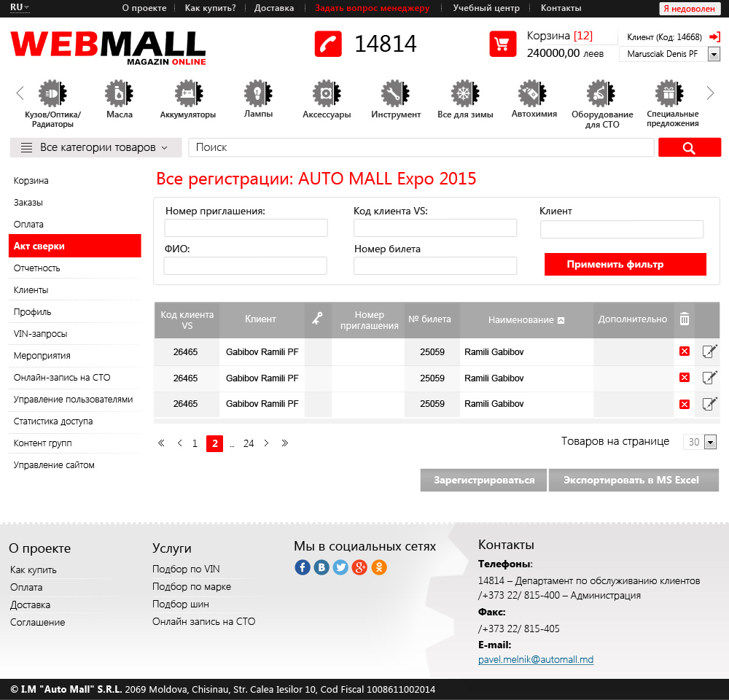Edit the first Gabibov Ramili PF row
The height and width of the screenshot is (700, 729).
pos(709,351)
